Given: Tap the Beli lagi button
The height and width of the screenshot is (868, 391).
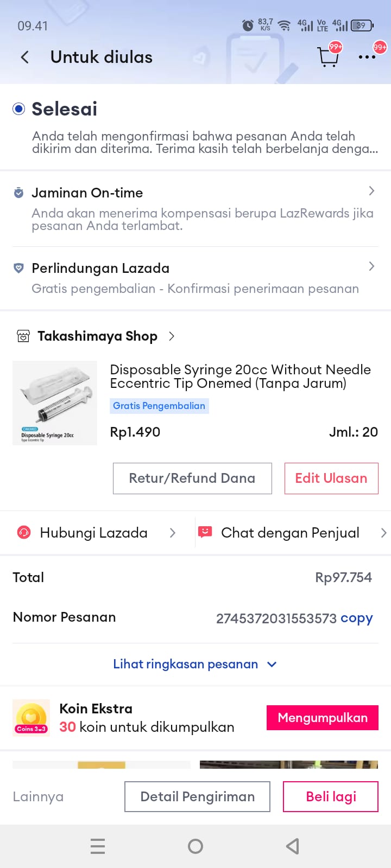Looking at the screenshot, I should coord(331,796).
